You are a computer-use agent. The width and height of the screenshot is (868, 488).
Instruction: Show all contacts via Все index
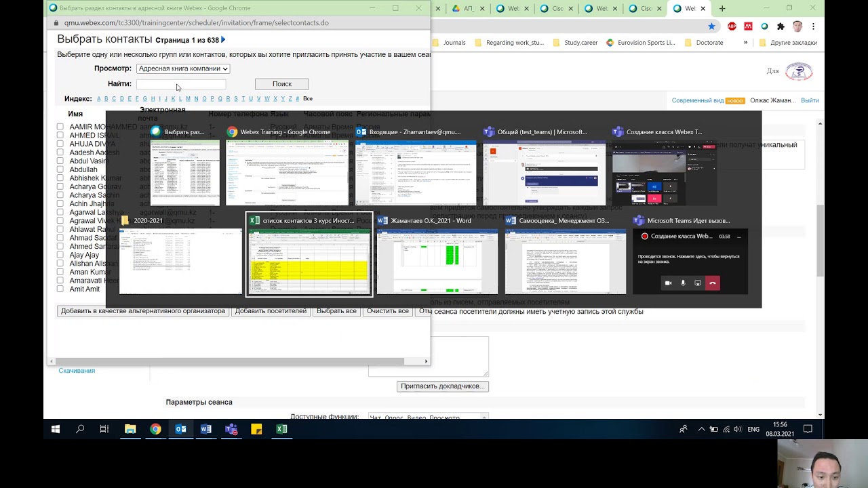point(308,99)
